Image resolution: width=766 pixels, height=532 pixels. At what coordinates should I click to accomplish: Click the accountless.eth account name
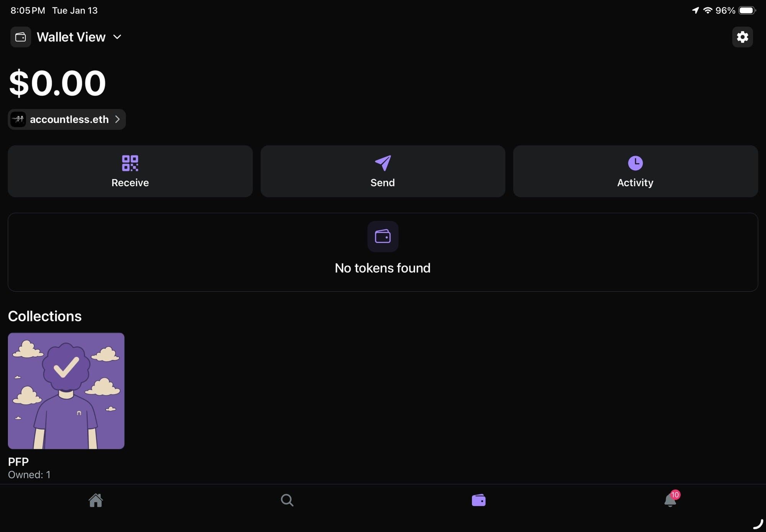[69, 119]
